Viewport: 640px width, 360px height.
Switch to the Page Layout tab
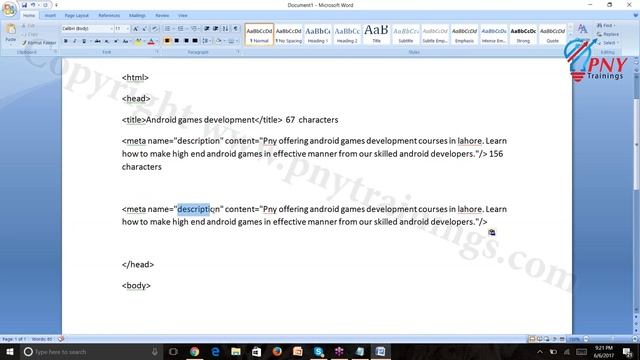[x=77, y=16]
